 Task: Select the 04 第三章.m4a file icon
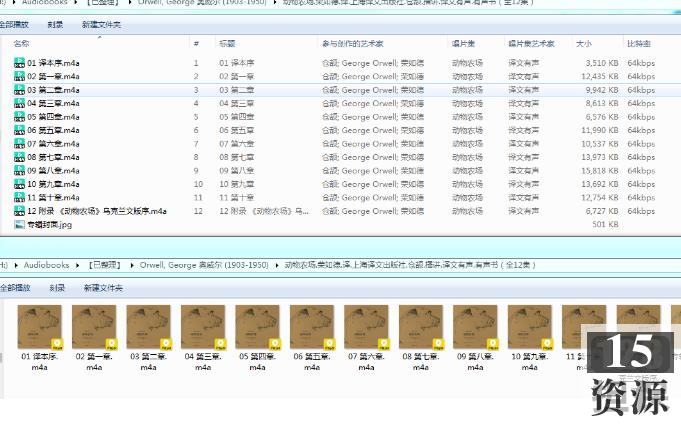click(x=19, y=103)
